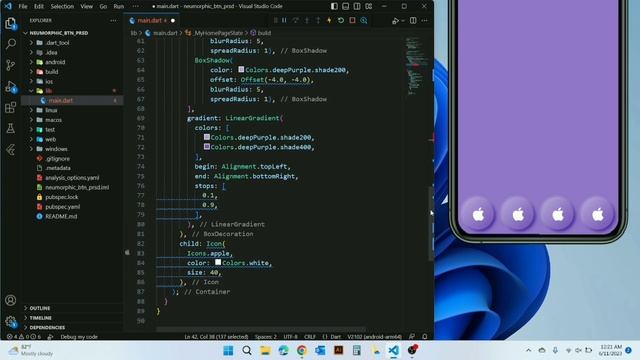This screenshot has width=640, height=360.
Task: Open notifications bell in status bar
Action: pyautogui.click(x=424, y=337)
